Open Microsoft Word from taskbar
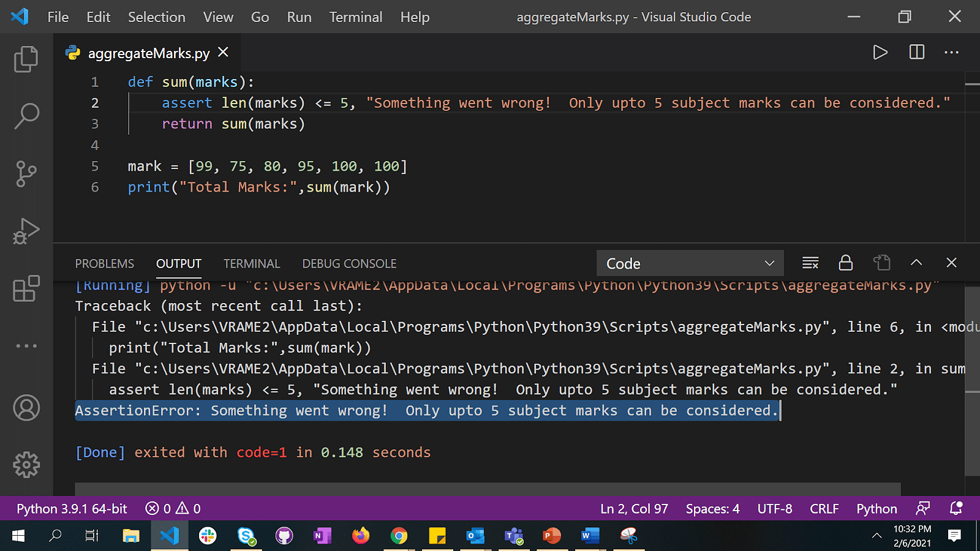 coord(590,536)
